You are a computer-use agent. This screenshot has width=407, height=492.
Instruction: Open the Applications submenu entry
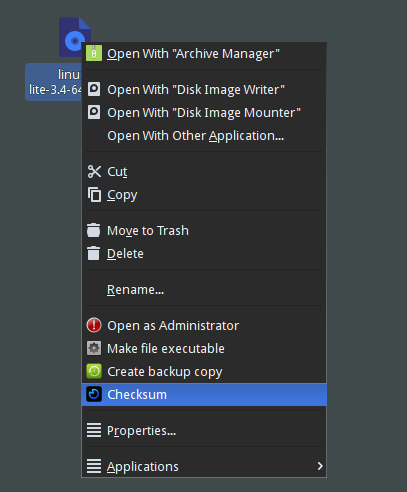[x=204, y=466]
